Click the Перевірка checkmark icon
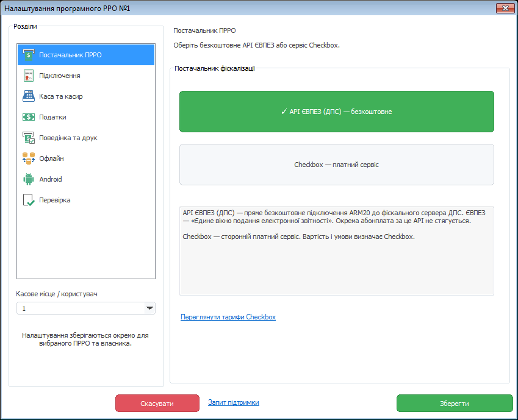 point(29,200)
